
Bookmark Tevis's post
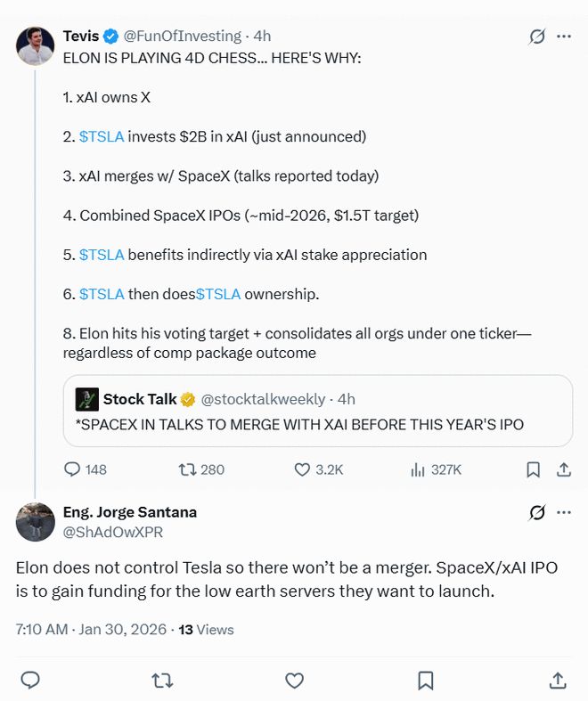[533, 469]
